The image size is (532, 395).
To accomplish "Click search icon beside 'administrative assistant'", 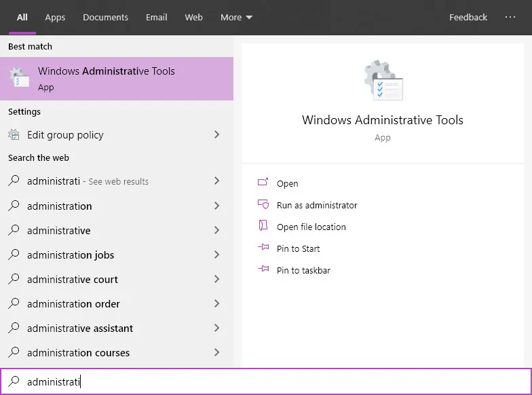I will point(14,328).
